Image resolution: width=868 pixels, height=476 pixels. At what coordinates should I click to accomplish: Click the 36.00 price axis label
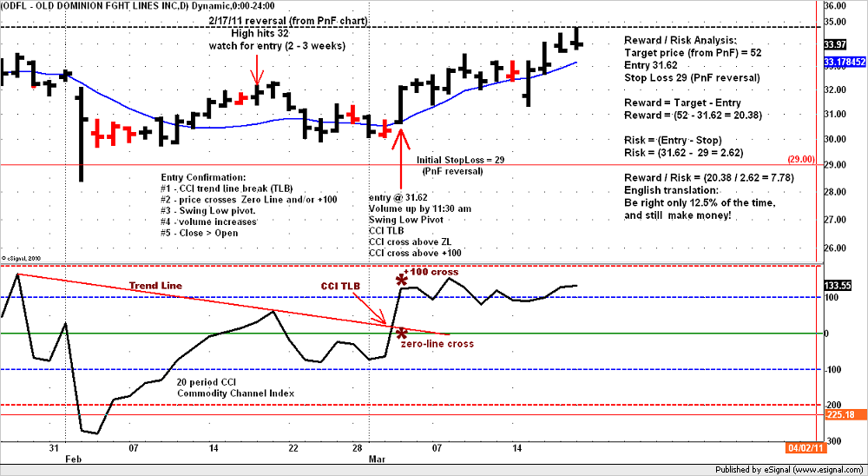tap(835, 6)
